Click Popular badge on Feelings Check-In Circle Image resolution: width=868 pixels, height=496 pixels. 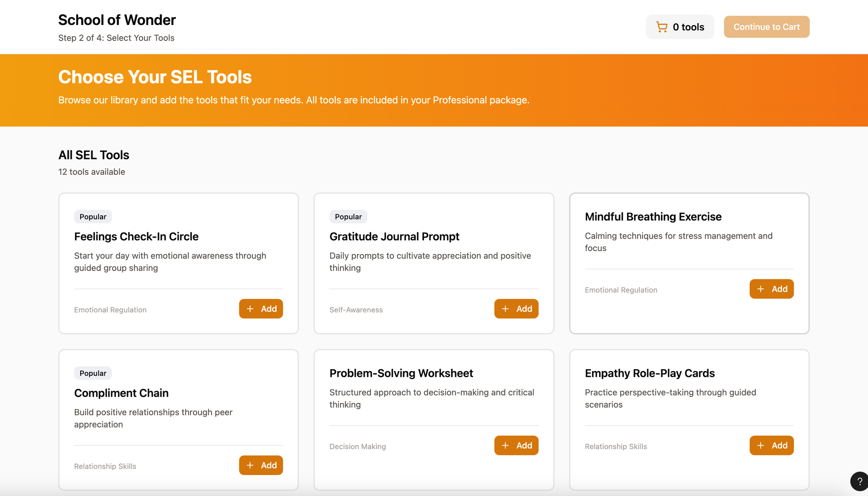pos(93,217)
